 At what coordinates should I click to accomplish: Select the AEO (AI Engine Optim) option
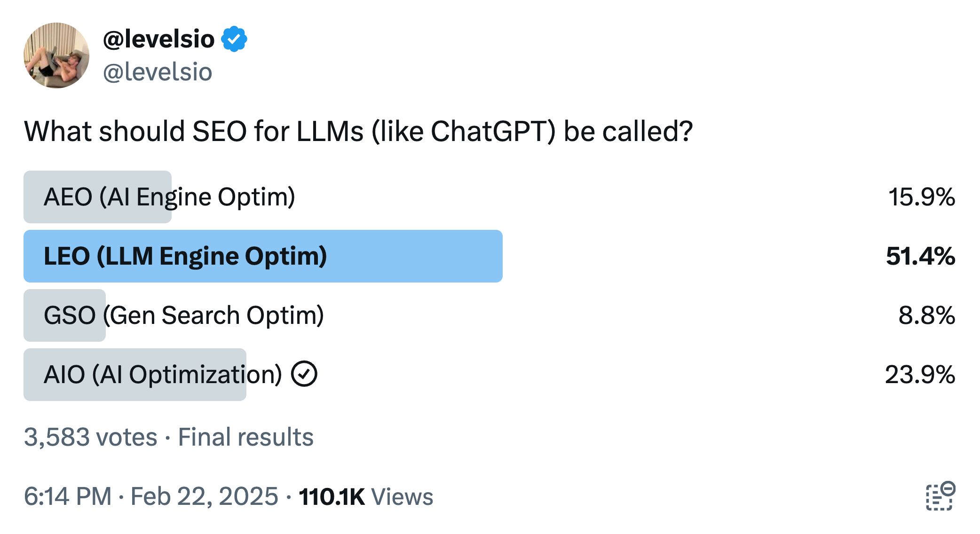169,197
